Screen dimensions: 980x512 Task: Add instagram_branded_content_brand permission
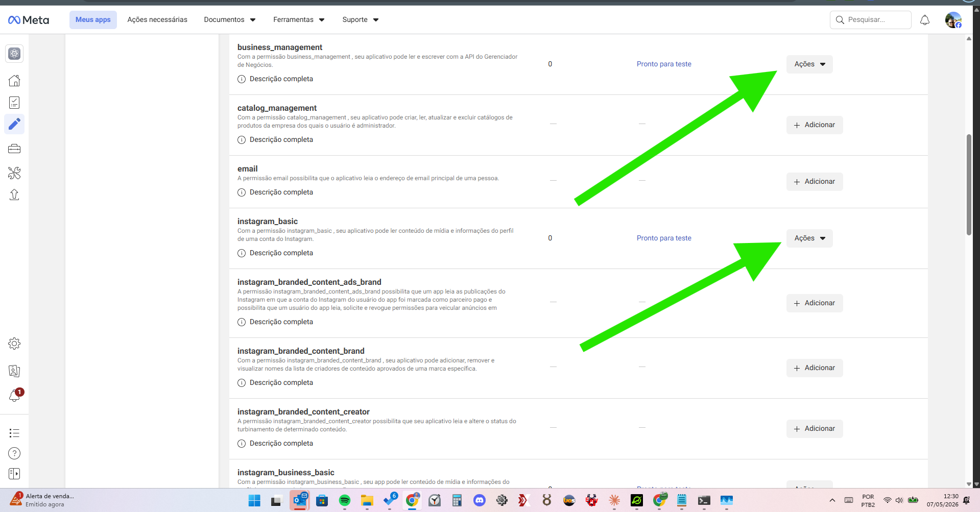tap(815, 368)
